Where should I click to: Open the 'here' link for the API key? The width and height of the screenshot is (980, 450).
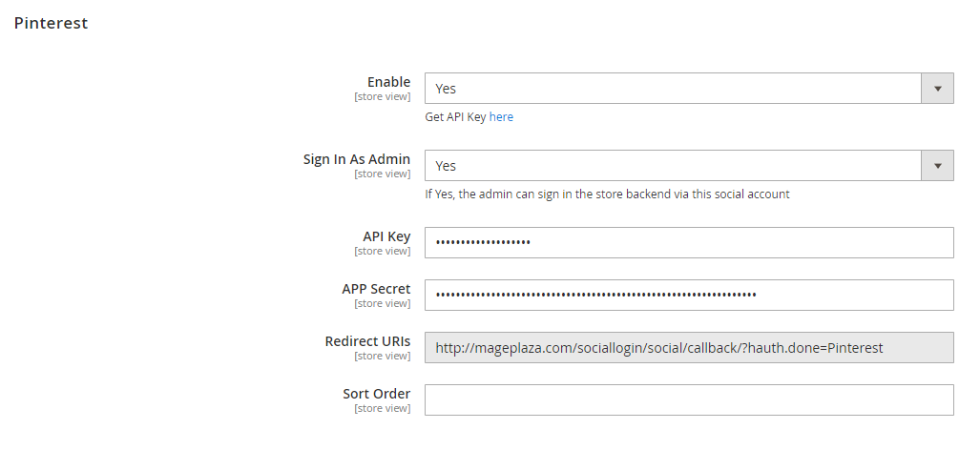click(501, 117)
